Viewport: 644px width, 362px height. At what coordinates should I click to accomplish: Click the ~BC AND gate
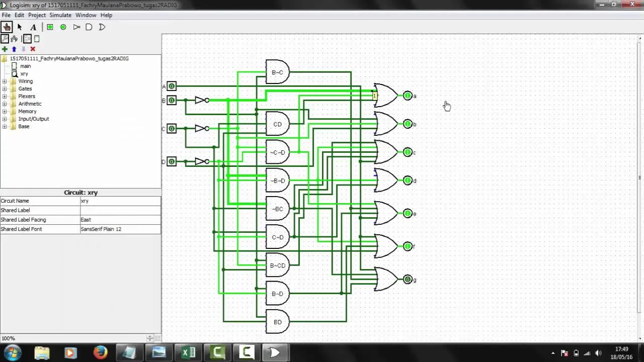[x=277, y=209]
